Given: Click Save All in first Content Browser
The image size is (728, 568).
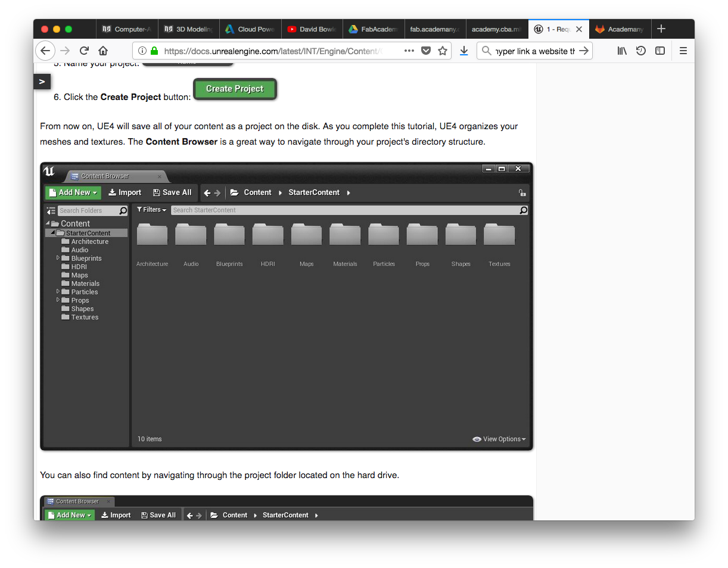Looking at the screenshot, I should tap(172, 192).
